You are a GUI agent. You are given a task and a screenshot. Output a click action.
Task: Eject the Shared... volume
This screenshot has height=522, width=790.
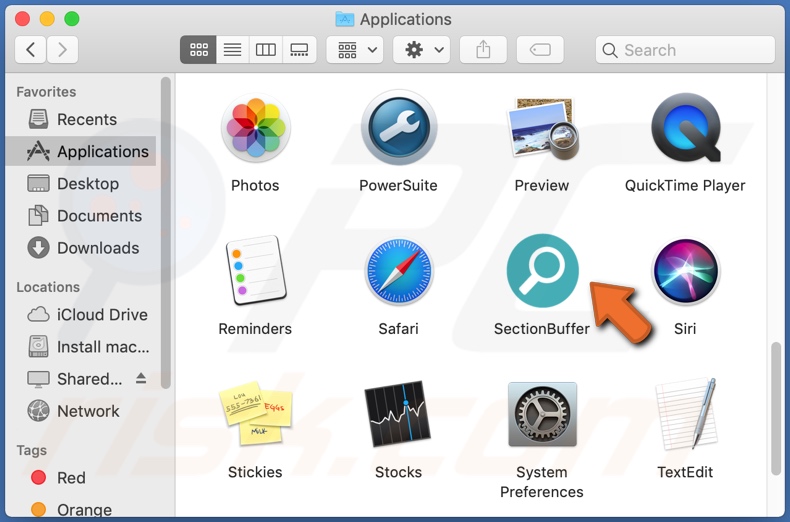(x=141, y=378)
